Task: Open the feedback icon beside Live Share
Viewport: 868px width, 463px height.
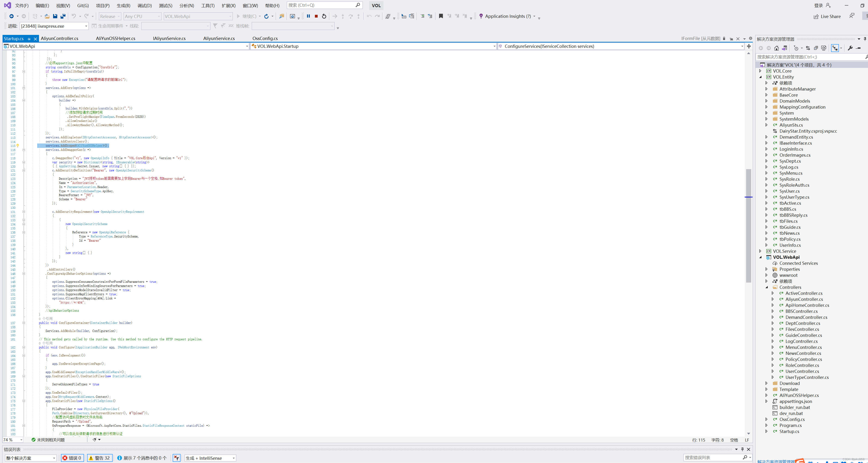Action: click(852, 15)
